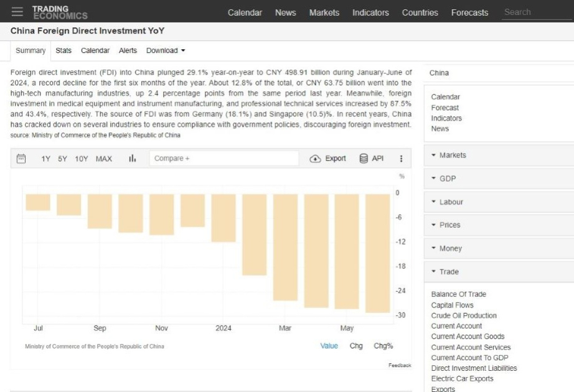Screen dimensions: 574x392
Task: Select the 1Y time range
Action: point(45,159)
